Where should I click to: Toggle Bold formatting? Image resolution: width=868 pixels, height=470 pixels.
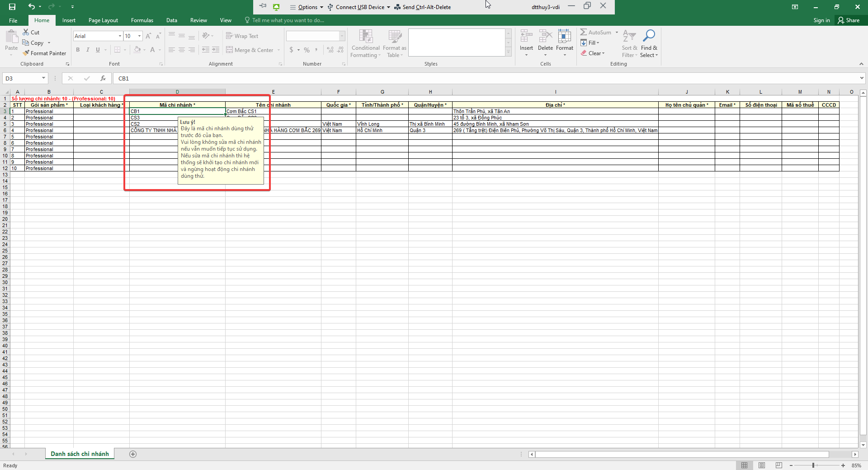click(78, 50)
